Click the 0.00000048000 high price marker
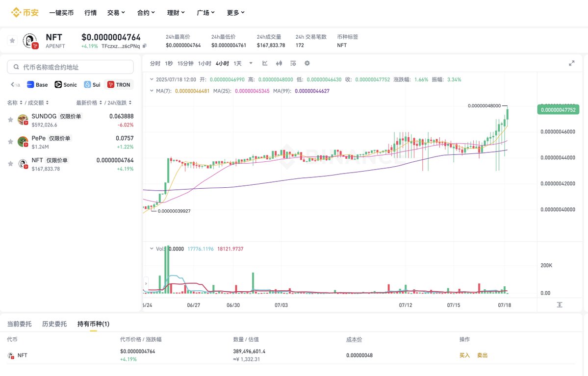This screenshot has width=588, height=376. (484, 106)
